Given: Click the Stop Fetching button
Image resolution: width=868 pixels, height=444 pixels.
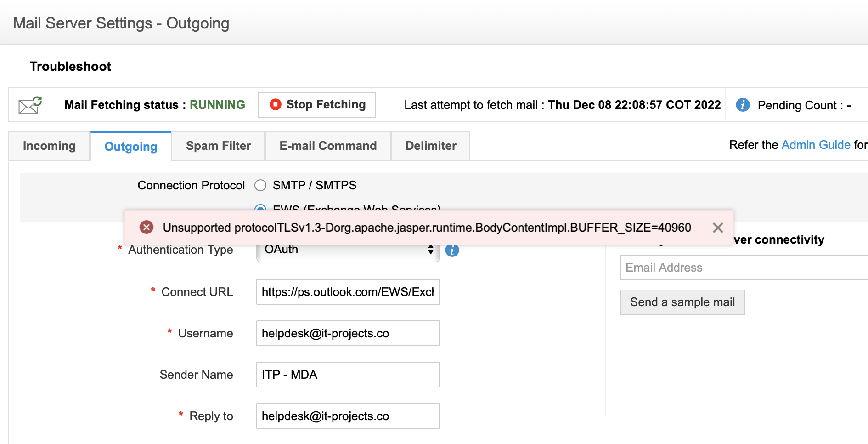Looking at the screenshot, I should (x=317, y=105).
